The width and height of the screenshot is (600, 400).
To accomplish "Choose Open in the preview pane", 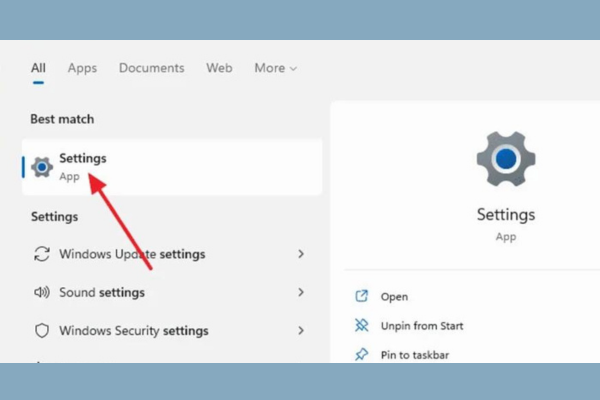I will point(394,297).
